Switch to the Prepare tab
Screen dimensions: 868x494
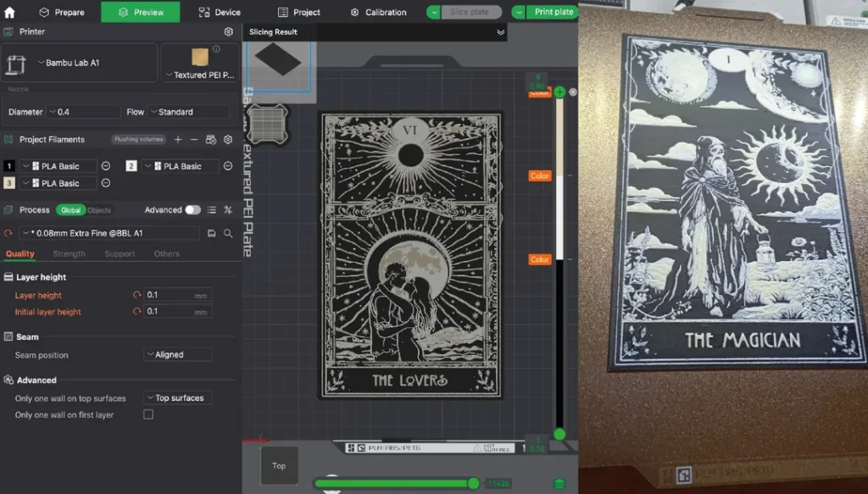click(62, 12)
